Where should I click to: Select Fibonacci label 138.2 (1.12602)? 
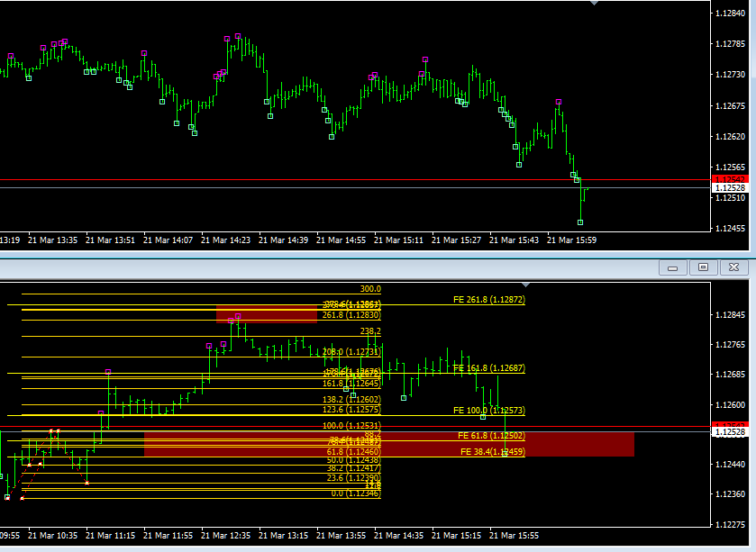(x=351, y=400)
